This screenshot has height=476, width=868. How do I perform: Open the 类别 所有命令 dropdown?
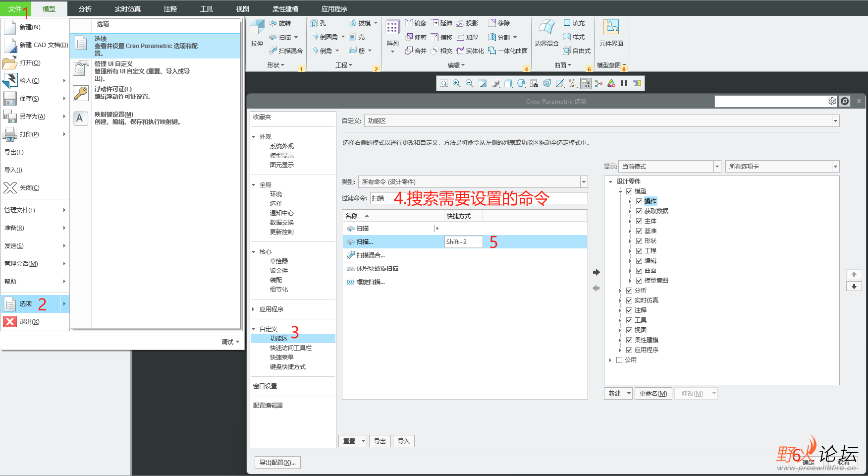pyautogui.click(x=584, y=182)
